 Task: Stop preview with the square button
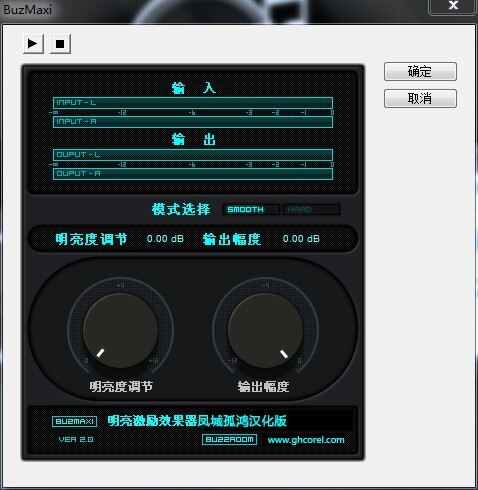pos(60,44)
